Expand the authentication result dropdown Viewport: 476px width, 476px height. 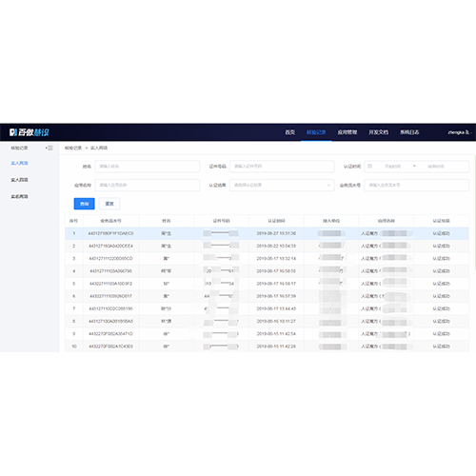click(282, 185)
